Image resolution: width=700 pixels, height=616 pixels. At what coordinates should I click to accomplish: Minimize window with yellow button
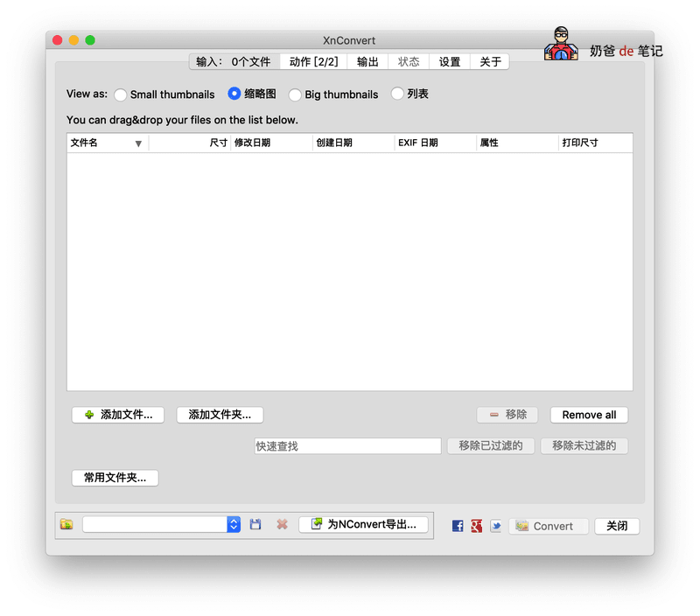[73, 40]
